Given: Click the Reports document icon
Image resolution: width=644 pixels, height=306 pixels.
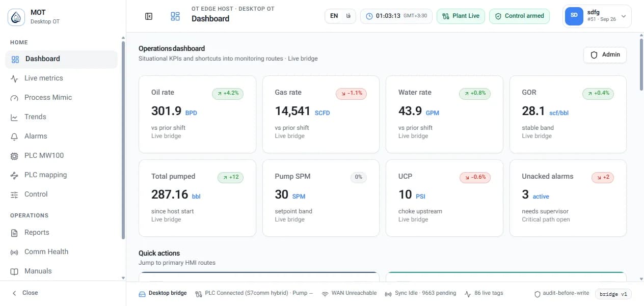Looking at the screenshot, I should [x=14, y=233].
